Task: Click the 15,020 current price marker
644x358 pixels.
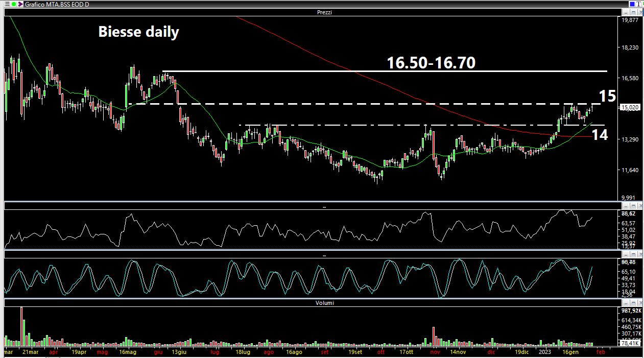Action: pyautogui.click(x=630, y=107)
